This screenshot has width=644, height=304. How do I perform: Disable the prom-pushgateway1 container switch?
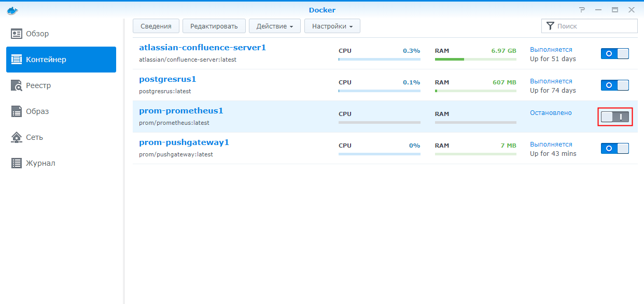[x=614, y=149]
